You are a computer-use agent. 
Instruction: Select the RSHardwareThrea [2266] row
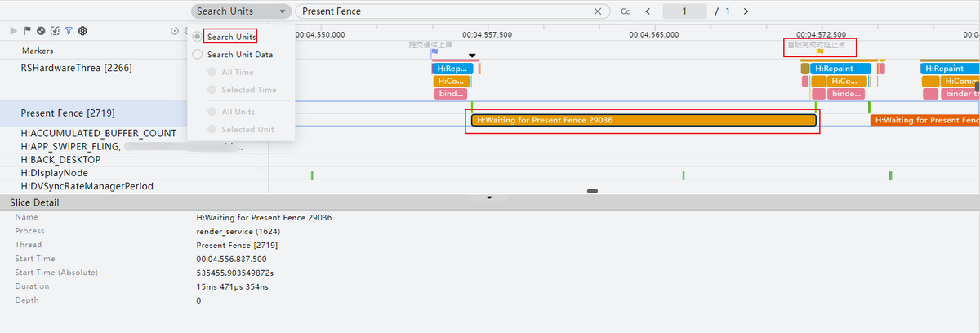(76, 68)
